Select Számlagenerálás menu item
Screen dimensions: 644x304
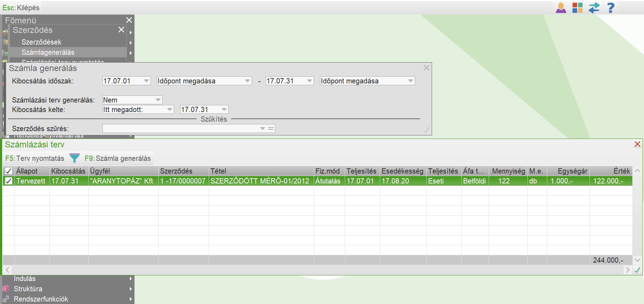click(x=48, y=52)
